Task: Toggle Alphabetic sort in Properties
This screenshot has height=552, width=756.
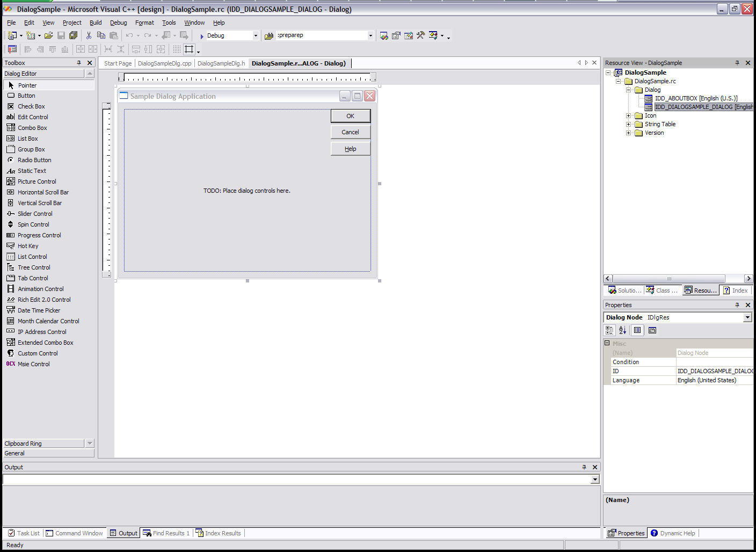Action: [622, 330]
